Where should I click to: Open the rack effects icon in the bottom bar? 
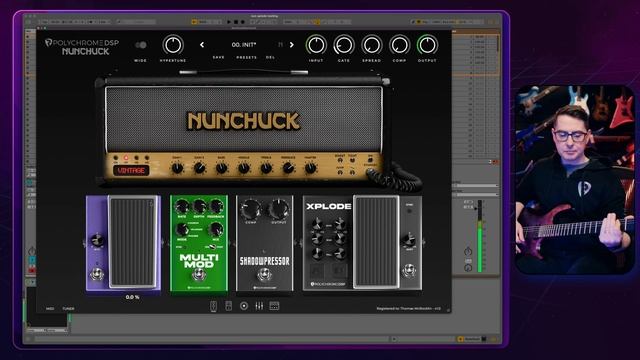point(274,306)
